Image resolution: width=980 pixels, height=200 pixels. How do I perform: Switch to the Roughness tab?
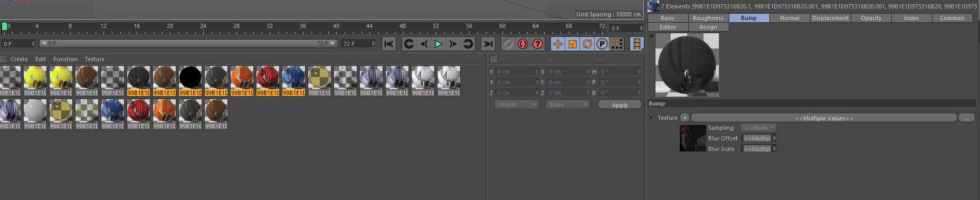click(708, 18)
